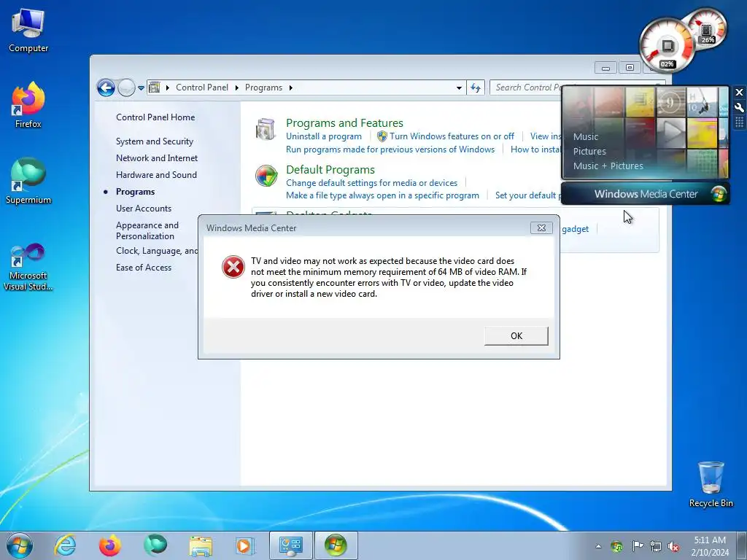The width and height of the screenshot is (747, 560).
Task: Select Music in Media Center gadget
Action: pos(586,136)
